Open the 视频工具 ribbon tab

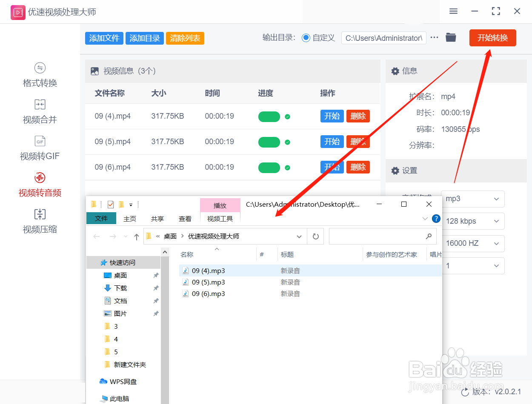[x=220, y=219]
